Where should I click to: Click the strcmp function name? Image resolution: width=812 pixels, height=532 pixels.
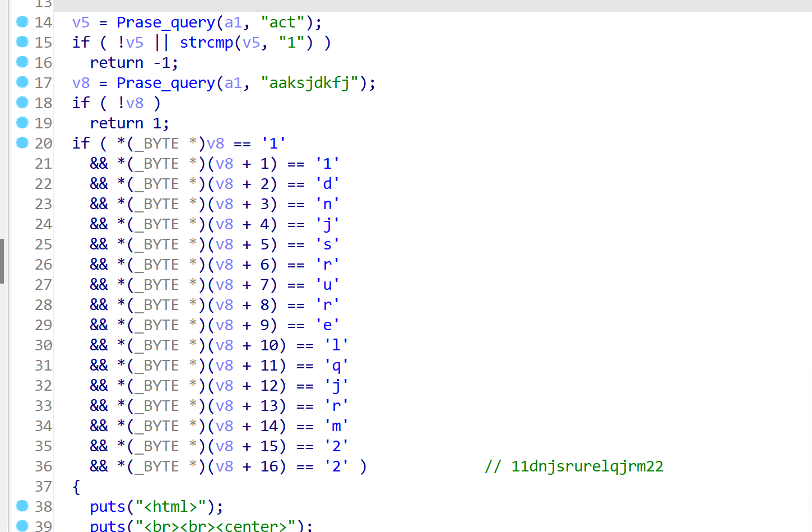coord(206,43)
